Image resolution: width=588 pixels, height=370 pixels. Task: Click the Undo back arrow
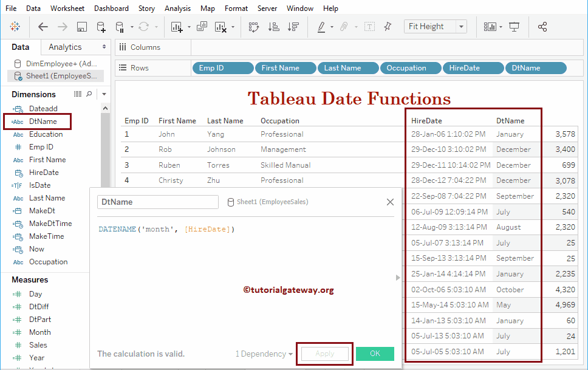[43, 27]
